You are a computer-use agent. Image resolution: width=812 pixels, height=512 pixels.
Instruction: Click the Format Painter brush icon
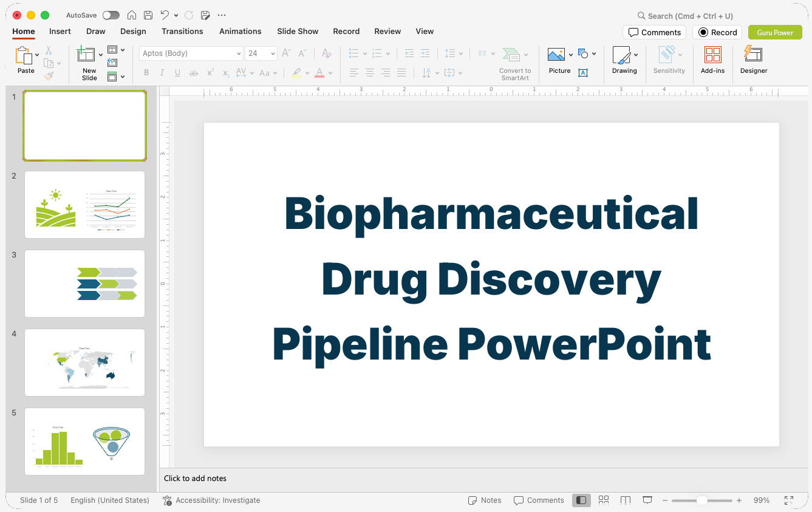49,76
